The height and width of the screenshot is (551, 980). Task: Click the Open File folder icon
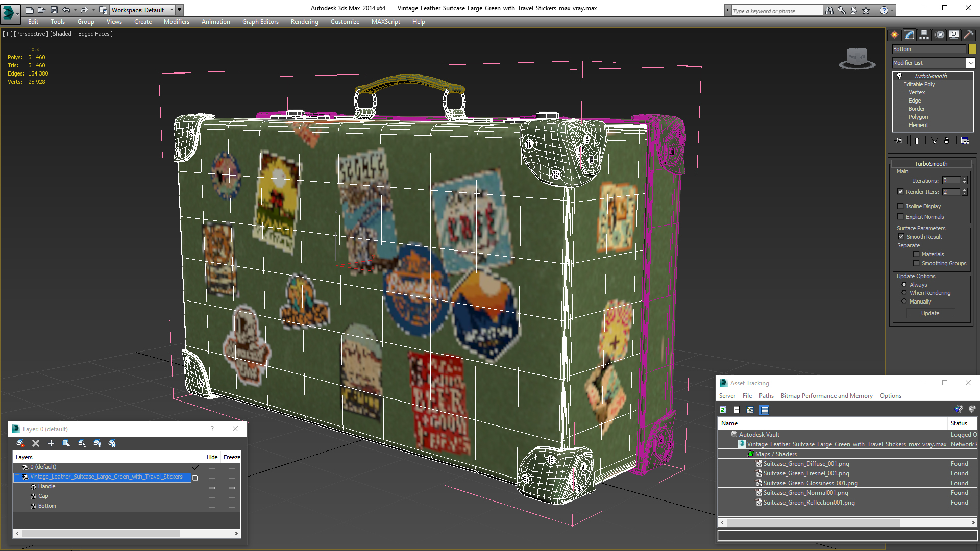(x=42, y=10)
